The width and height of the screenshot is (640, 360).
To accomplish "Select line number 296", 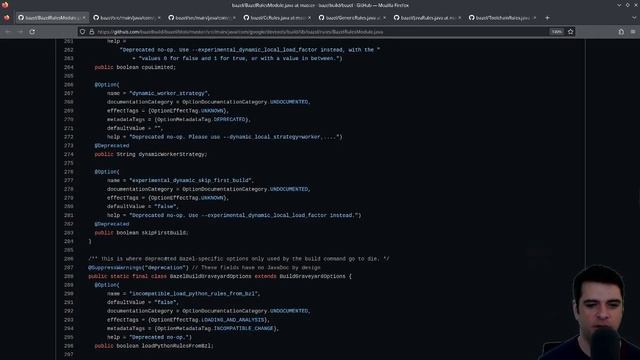I will click(69, 346).
